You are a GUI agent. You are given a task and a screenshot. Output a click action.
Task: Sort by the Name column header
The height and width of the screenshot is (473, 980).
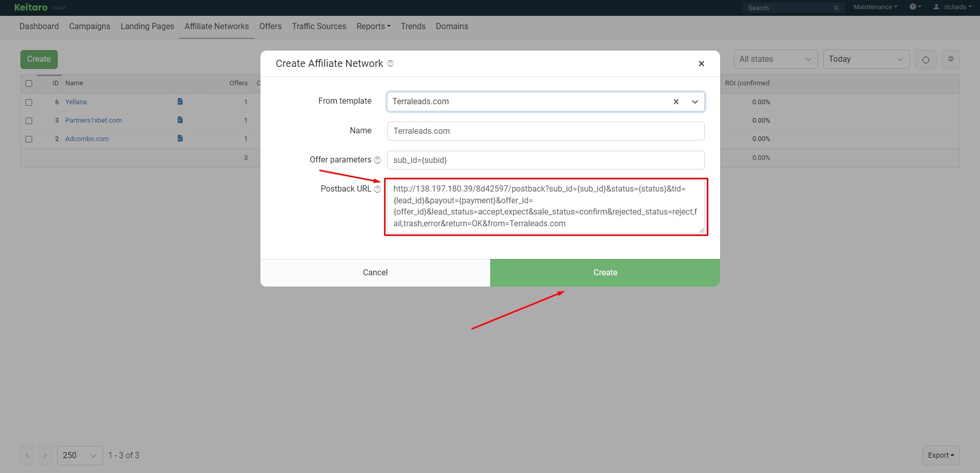(74, 83)
